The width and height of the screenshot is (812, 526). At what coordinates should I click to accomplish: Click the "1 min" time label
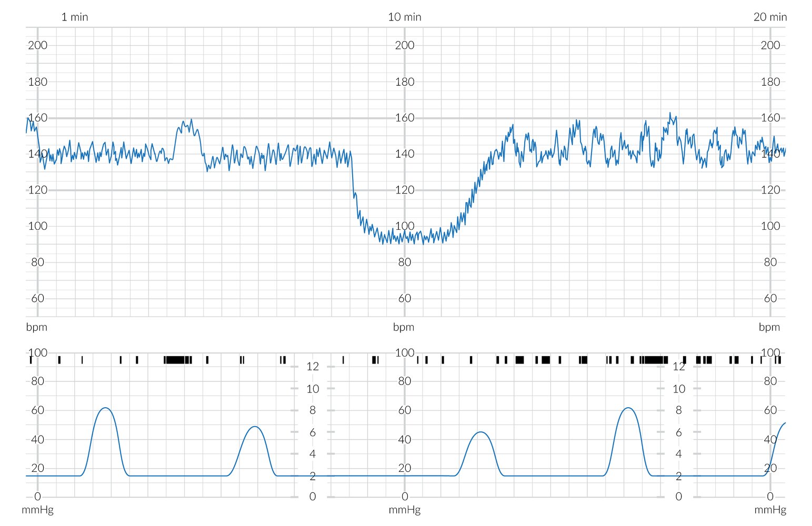pyautogui.click(x=75, y=17)
